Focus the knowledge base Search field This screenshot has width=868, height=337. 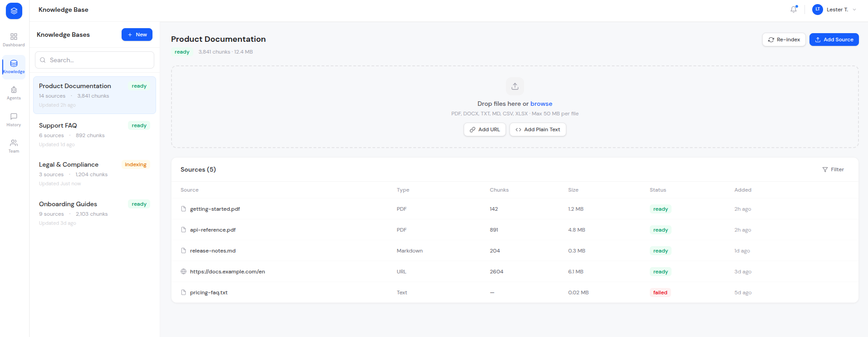click(94, 60)
